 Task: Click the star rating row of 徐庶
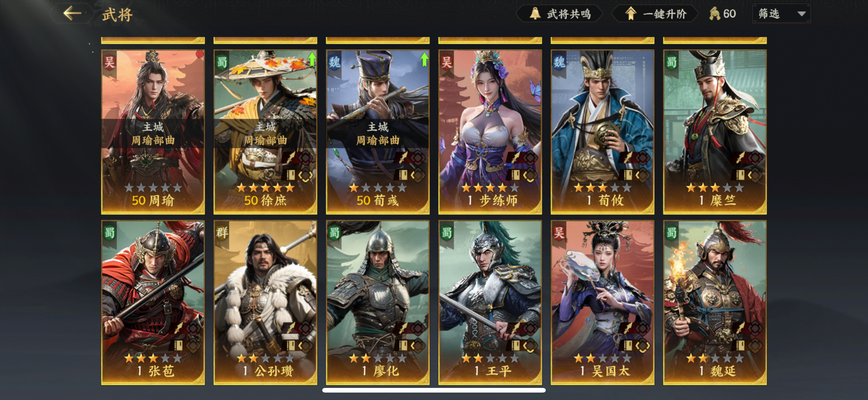point(265,188)
